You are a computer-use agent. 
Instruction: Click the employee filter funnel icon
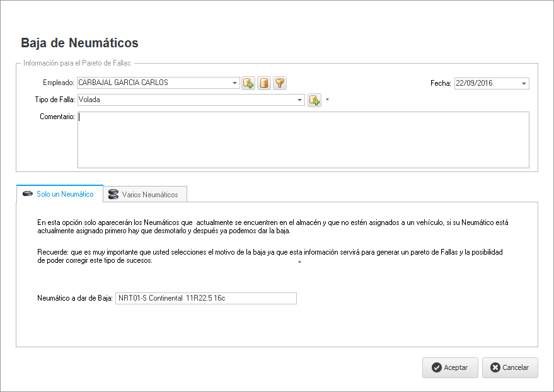pos(280,83)
